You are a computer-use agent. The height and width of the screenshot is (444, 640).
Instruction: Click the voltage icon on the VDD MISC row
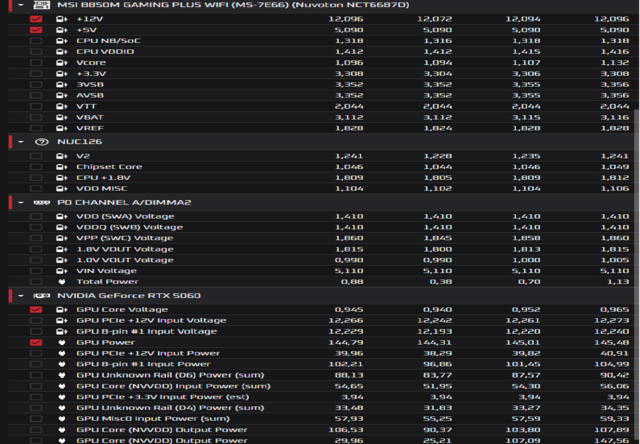62,189
